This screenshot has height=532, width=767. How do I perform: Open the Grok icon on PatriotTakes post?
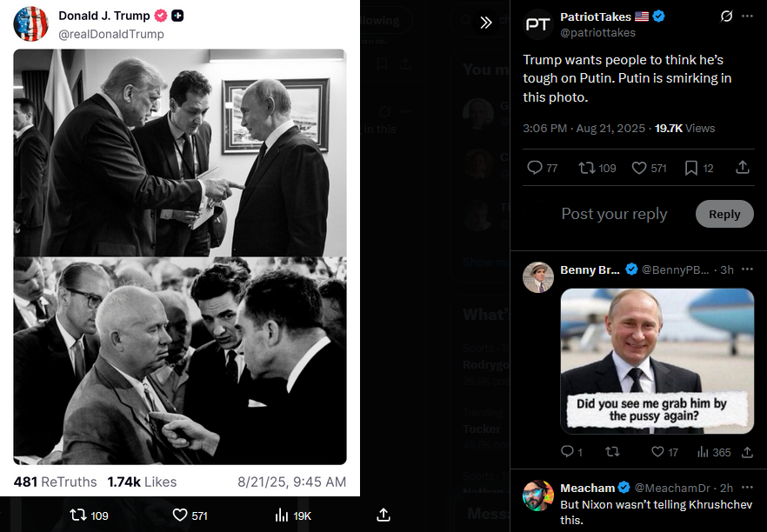pos(727,17)
